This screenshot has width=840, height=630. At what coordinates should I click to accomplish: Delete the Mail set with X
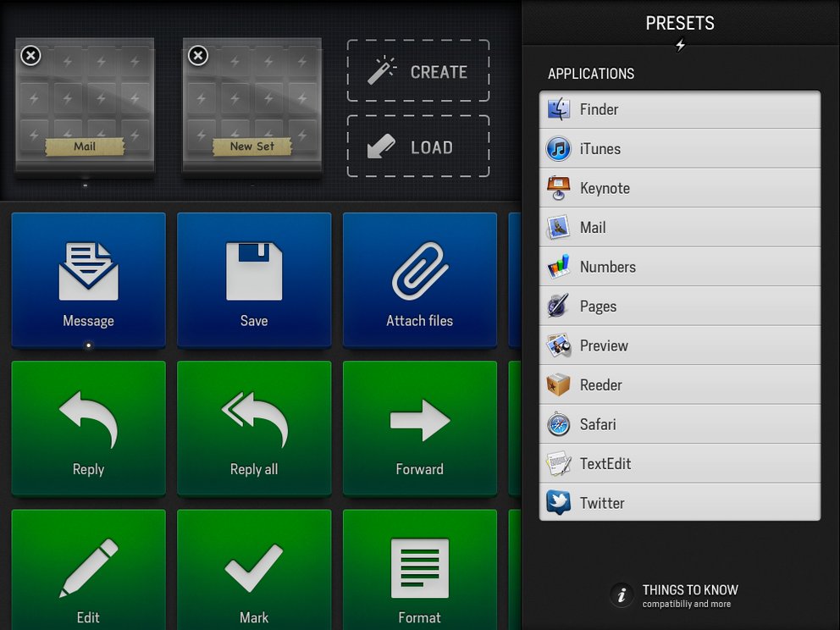point(30,56)
